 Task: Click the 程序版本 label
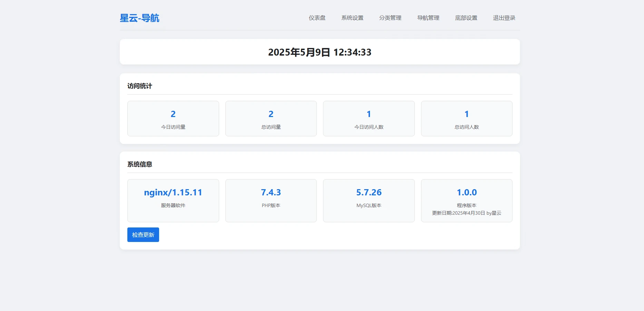[467, 205]
